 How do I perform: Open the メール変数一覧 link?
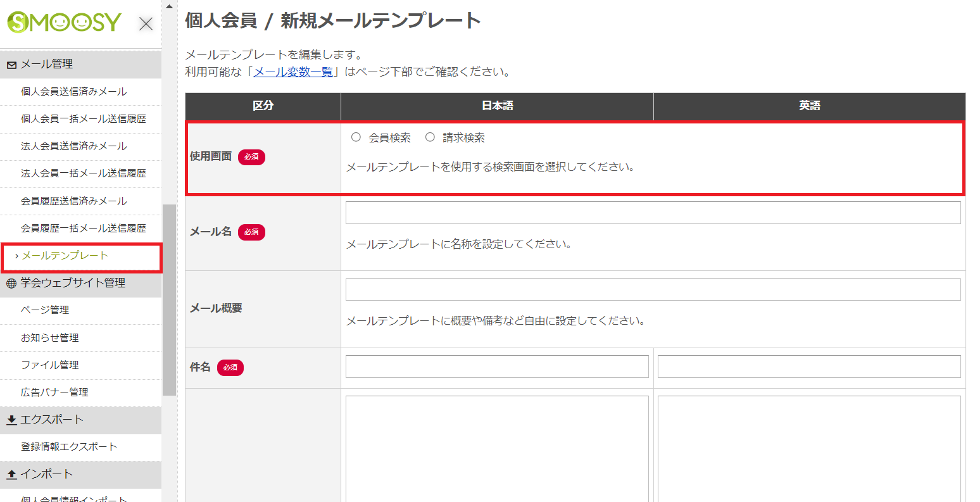(x=292, y=72)
